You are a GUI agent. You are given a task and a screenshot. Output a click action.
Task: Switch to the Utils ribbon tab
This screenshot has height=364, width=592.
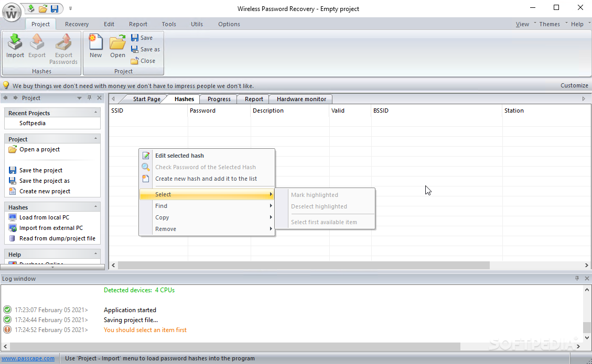click(197, 24)
